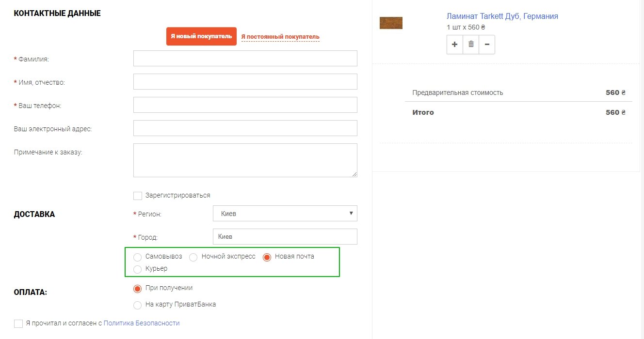Focus the Имя, отчество field
Viewport: 644px width, 339px height.
point(245,81)
